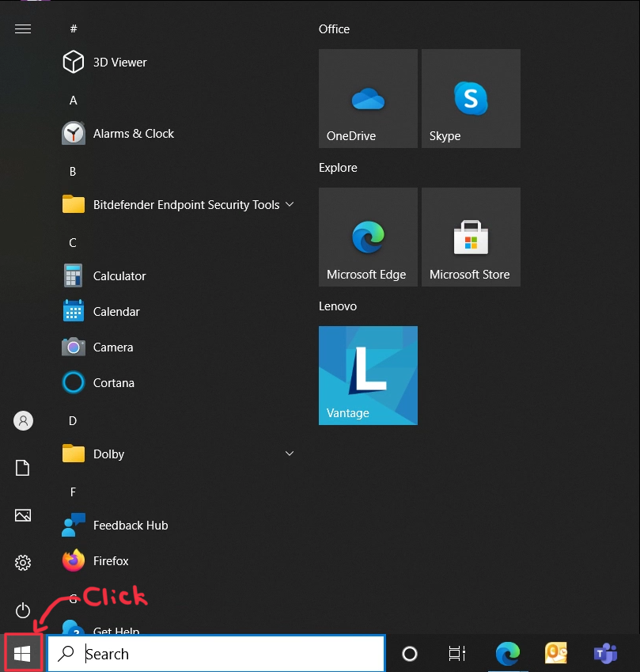Click the 'F' letter header
Screen dimensions: 640x672
click(x=73, y=492)
